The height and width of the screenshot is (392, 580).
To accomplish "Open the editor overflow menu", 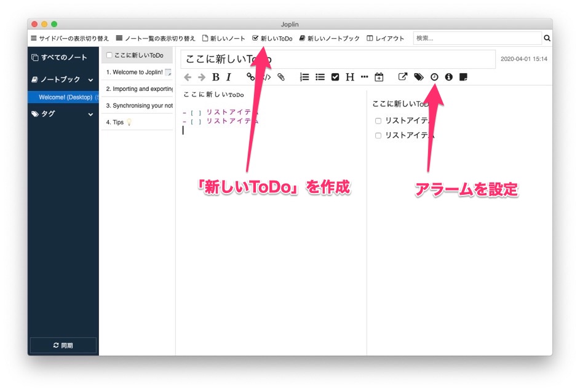I will click(364, 77).
